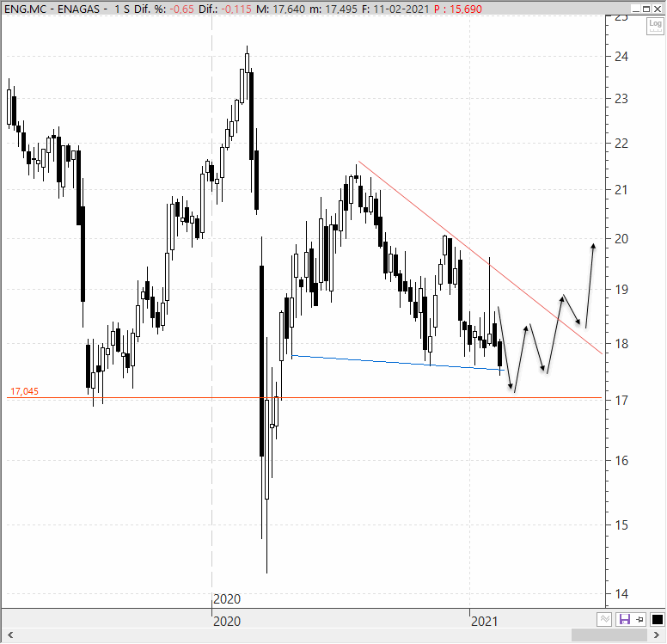667x644 pixels.
Task: Minimize the ENAGAS chart window
Action: [636, 9]
